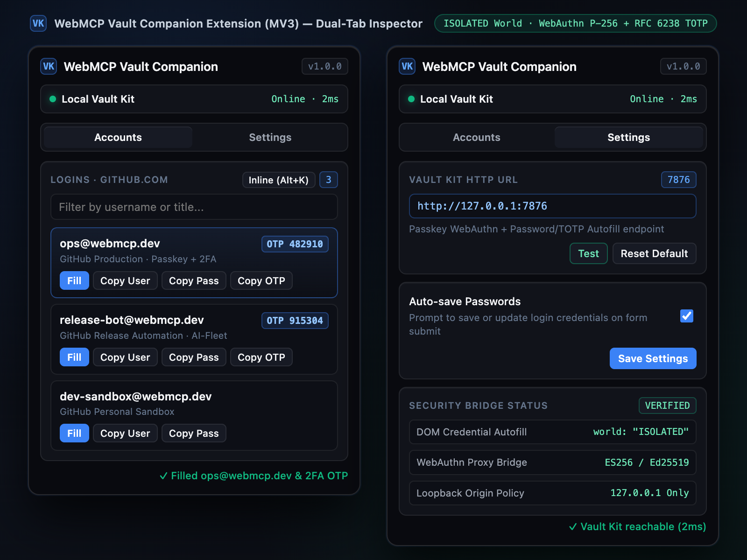Click the Vault Kit HTTP URL input field
The image size is (747, 560).
tap(553, 206)
